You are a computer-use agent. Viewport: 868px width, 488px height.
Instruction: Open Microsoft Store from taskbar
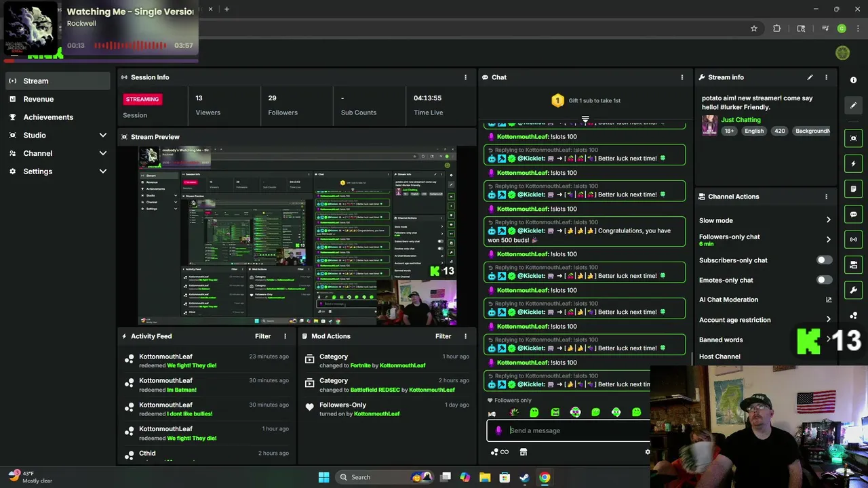pos(505,477)
